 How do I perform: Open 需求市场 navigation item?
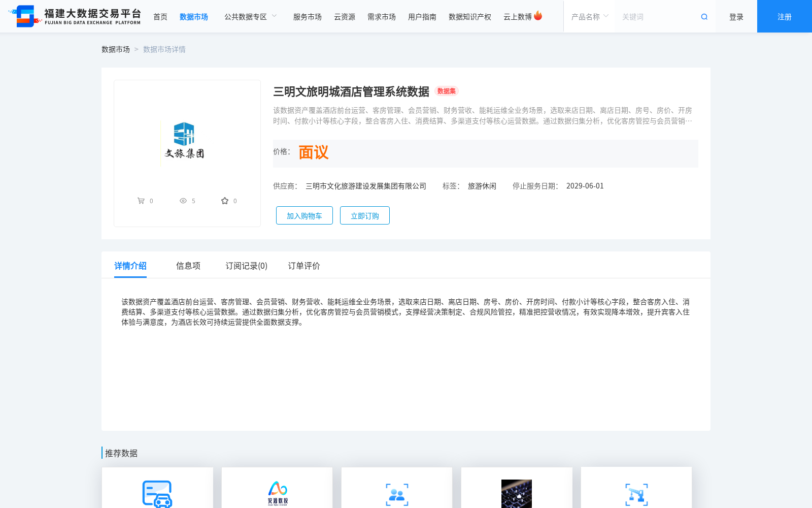[382, 17]
